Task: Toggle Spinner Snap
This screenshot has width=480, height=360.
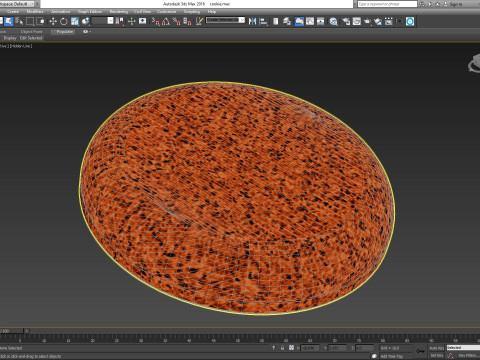Action: (187, 22)
